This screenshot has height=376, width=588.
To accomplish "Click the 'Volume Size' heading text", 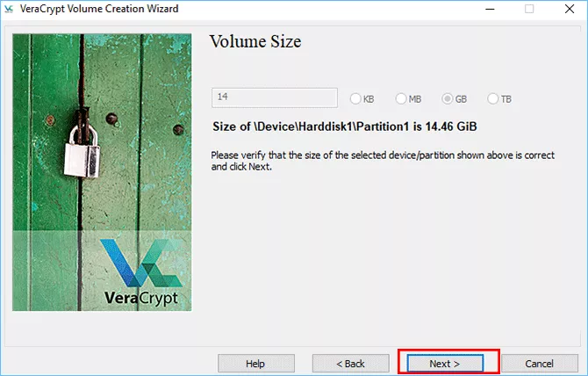I will point(255,41).
